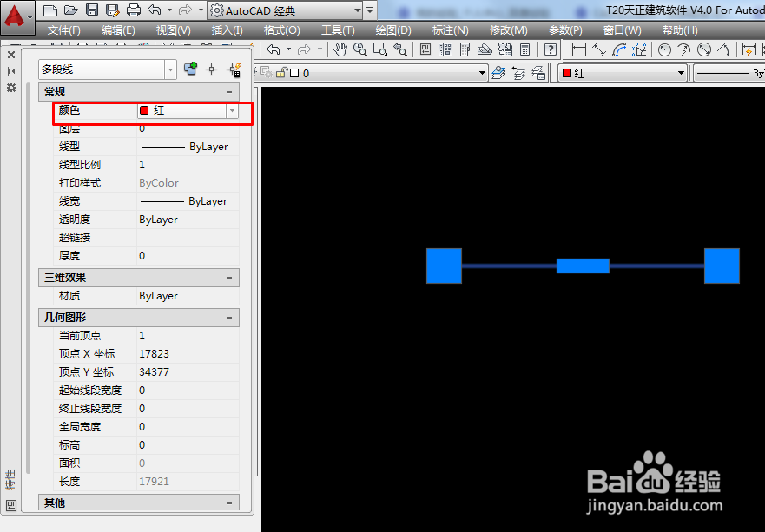The width and height of the screenshot is (765, 532).
Task: Select the Quick Dimension tool
Action: click(749, 49)
